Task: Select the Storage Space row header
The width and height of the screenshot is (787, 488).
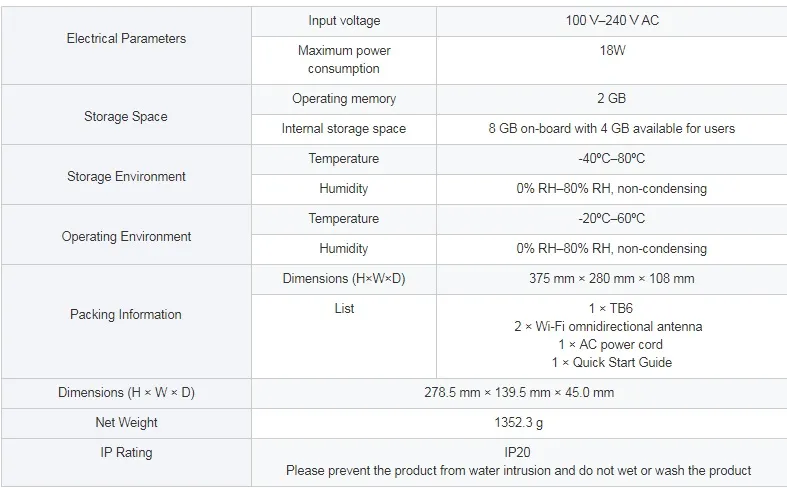Action: click(x=126, y=116)
